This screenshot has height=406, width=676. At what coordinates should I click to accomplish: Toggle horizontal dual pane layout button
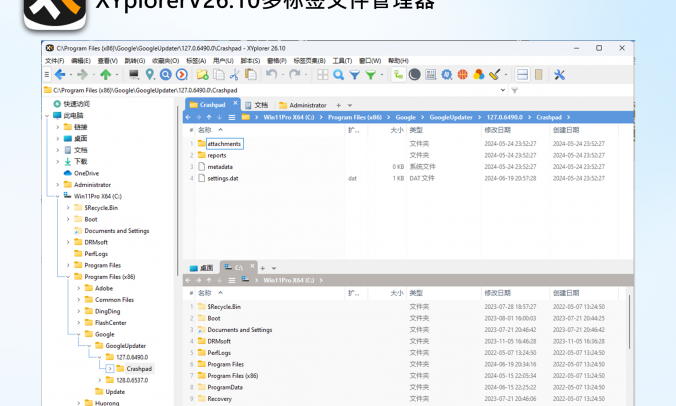pyautogui.click(x=523, y=75)
